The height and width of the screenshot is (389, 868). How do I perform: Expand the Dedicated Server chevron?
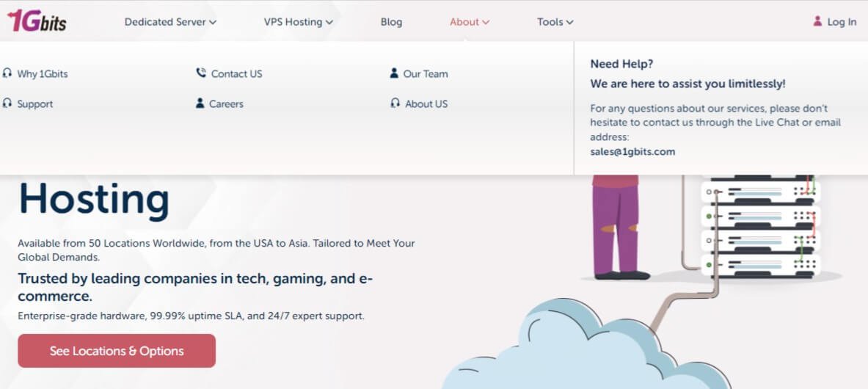click(x=213, y=23)
